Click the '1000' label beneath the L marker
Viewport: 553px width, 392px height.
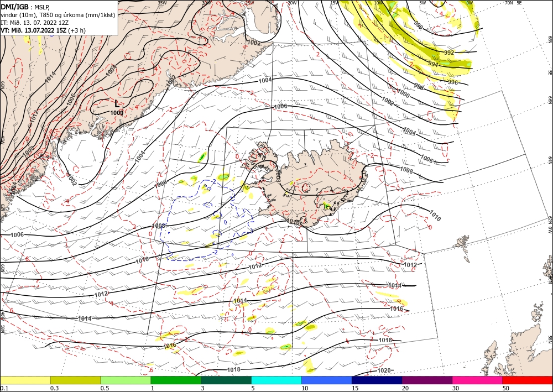point(117,113)
